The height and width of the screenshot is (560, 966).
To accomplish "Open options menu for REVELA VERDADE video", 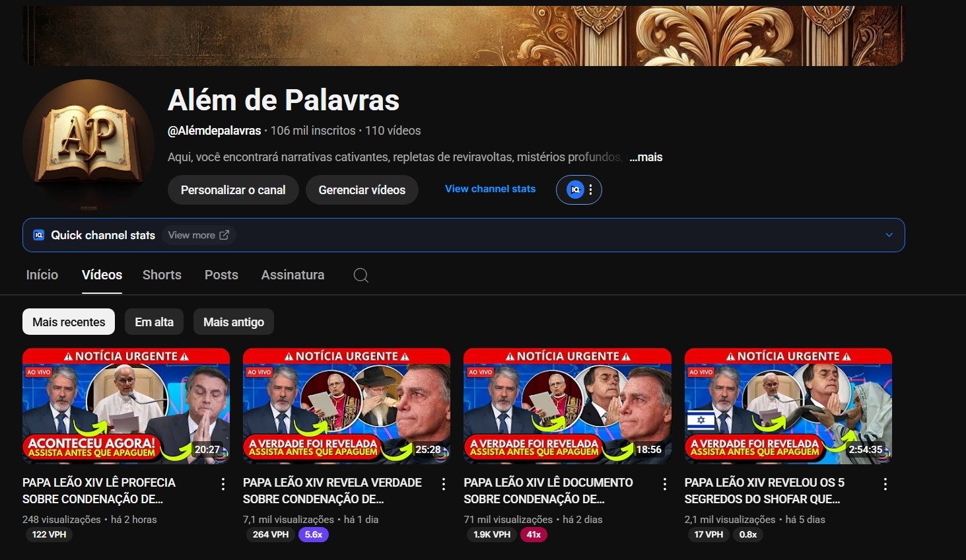I will coord(444,485).
